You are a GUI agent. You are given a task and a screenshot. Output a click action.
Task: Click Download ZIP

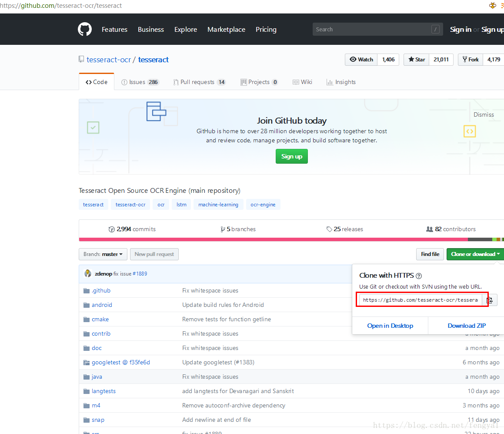point(467,326)
